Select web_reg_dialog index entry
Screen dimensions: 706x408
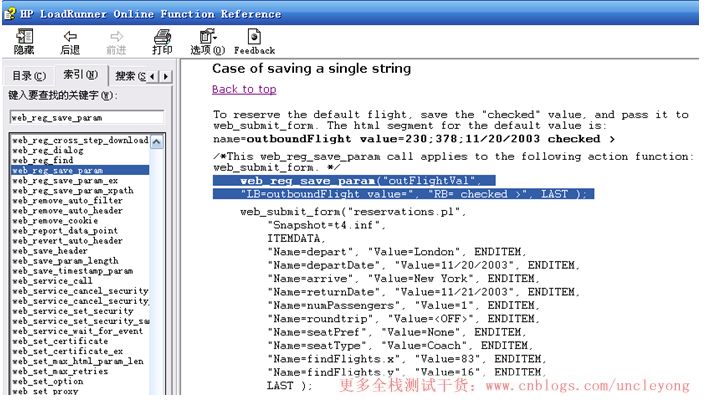(48, 150)
